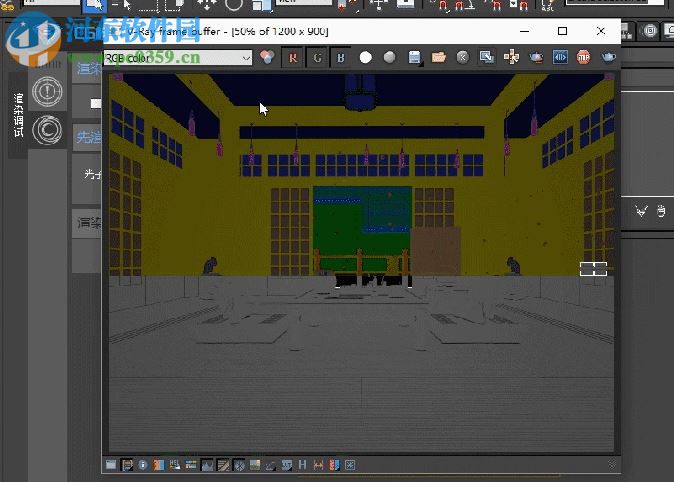Viewport: 674px width, 482px height.
Task: Click circular target icon in top right
Action: click(x=649, y=31)
